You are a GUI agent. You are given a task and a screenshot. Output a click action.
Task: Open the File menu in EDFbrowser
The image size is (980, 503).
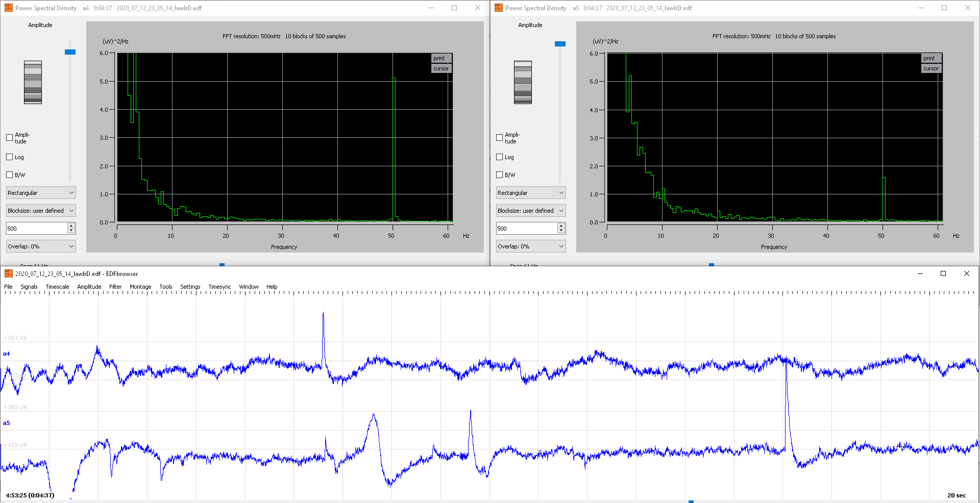tap(8, 287)
